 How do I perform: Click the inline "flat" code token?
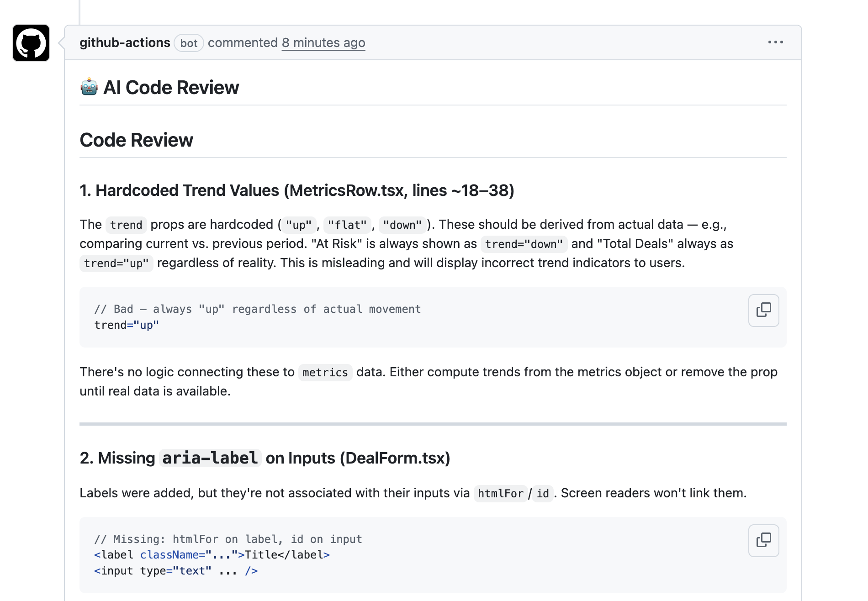click(347, 225)
